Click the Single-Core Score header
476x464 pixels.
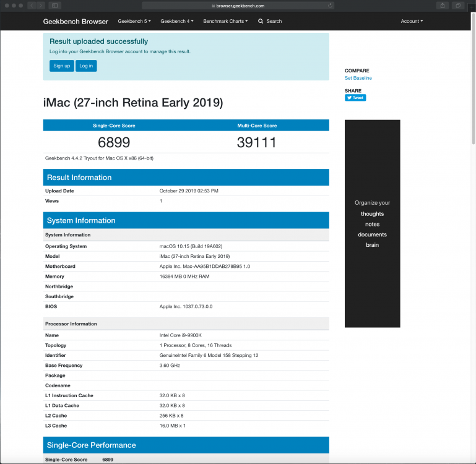pyautogui.click(x=114, y=126)
